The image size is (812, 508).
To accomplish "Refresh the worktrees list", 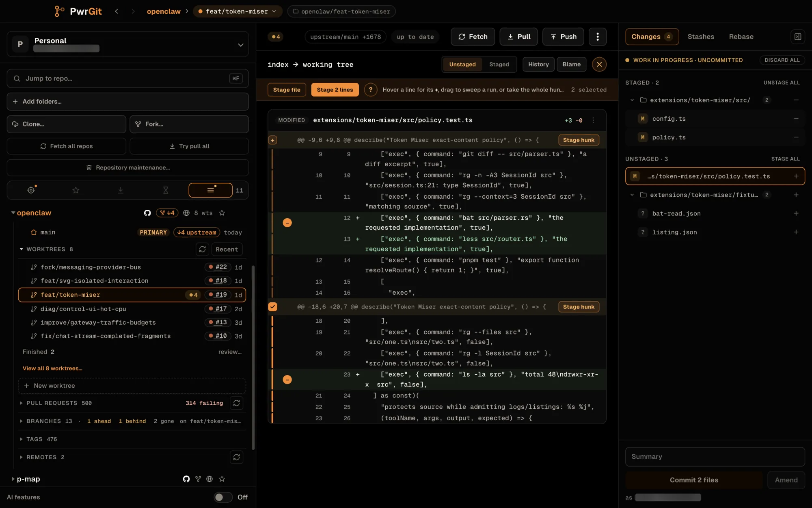I will (x=202, y=249).
